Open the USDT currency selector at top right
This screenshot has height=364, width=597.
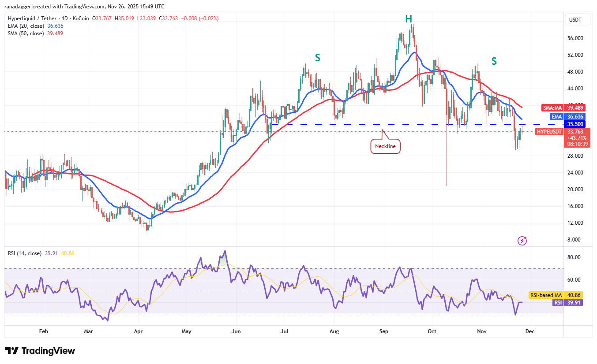[x=578, y=19]
